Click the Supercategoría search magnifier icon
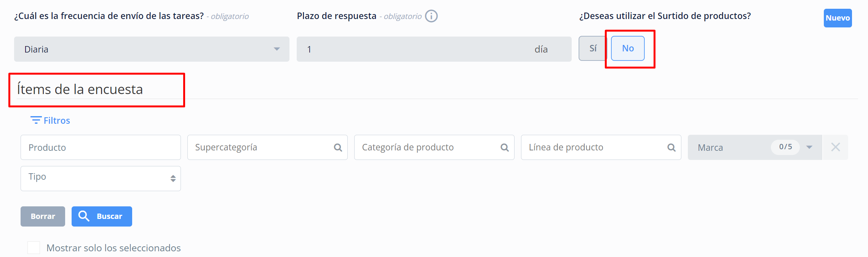The image size is (868, 257). click(338, 147)
